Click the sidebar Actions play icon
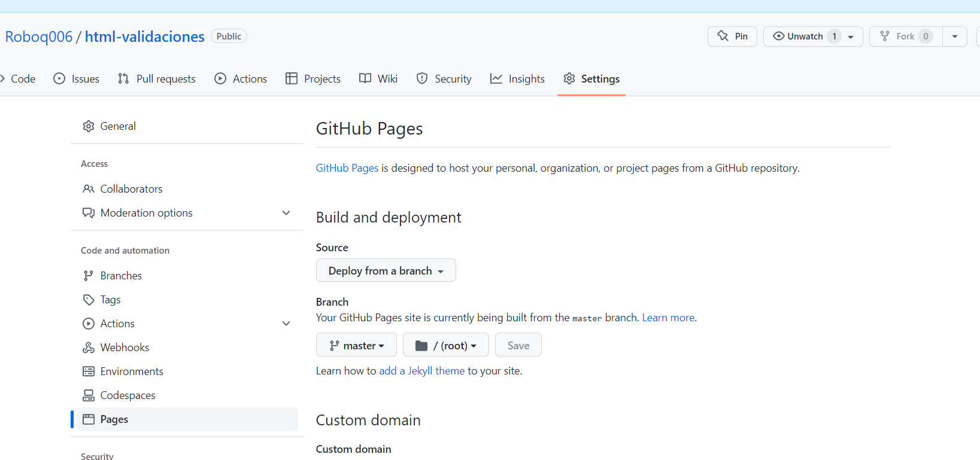 89,324
